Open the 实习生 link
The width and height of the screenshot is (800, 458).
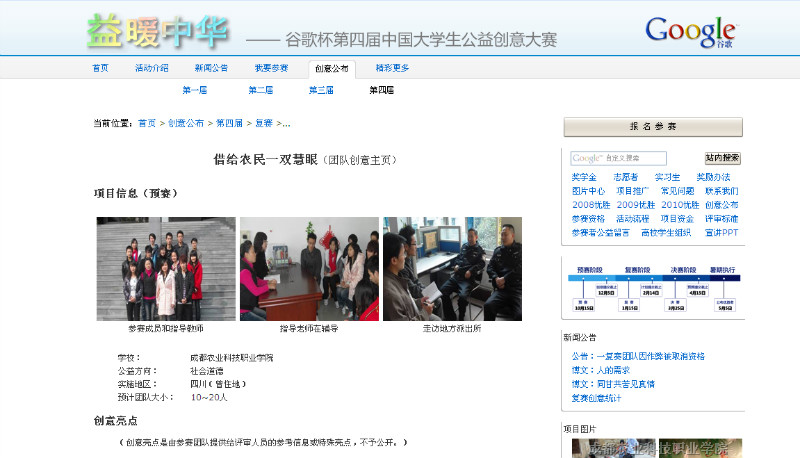click(x=667, y=177)
